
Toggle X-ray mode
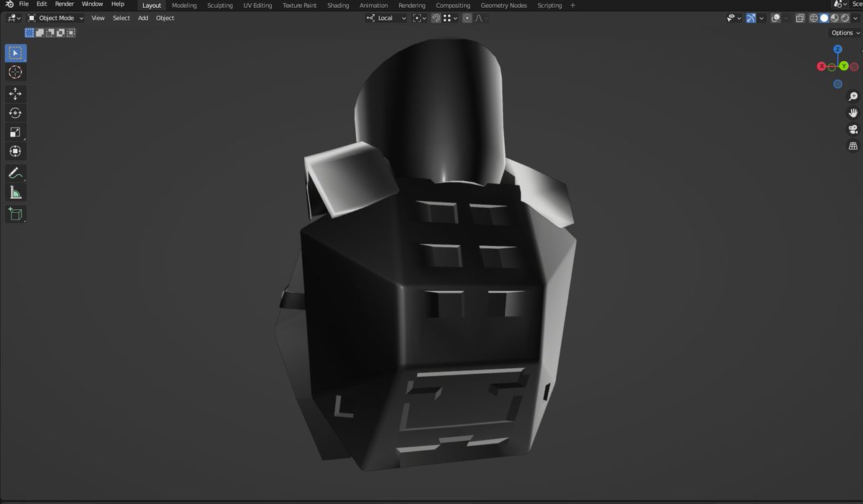[800, 18]
